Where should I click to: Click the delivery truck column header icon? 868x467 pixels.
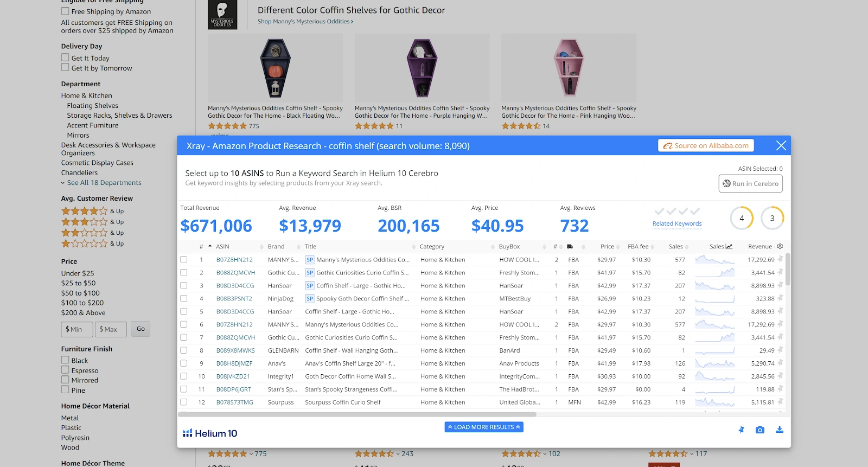(570, 247)
